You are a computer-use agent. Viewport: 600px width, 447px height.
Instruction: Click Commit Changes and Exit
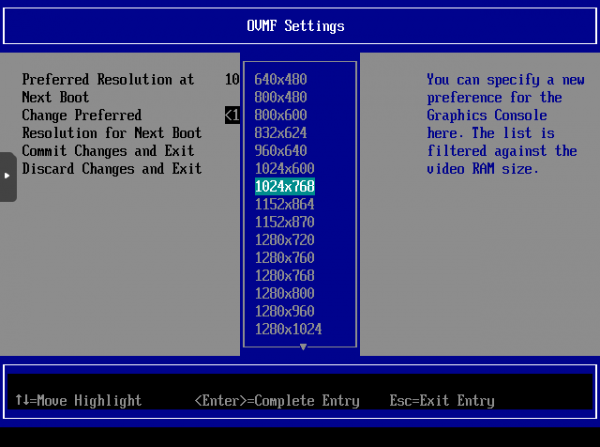click(x=108, y=151)
